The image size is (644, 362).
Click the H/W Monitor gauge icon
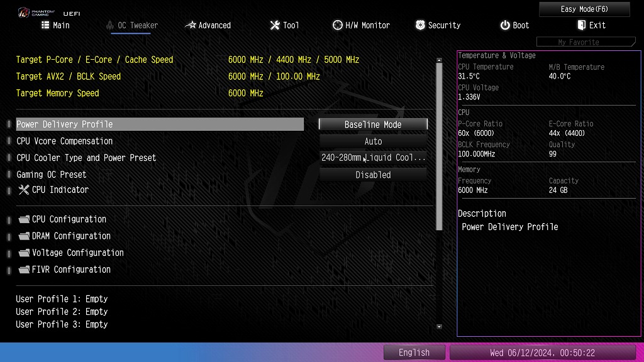click(337, 25)
